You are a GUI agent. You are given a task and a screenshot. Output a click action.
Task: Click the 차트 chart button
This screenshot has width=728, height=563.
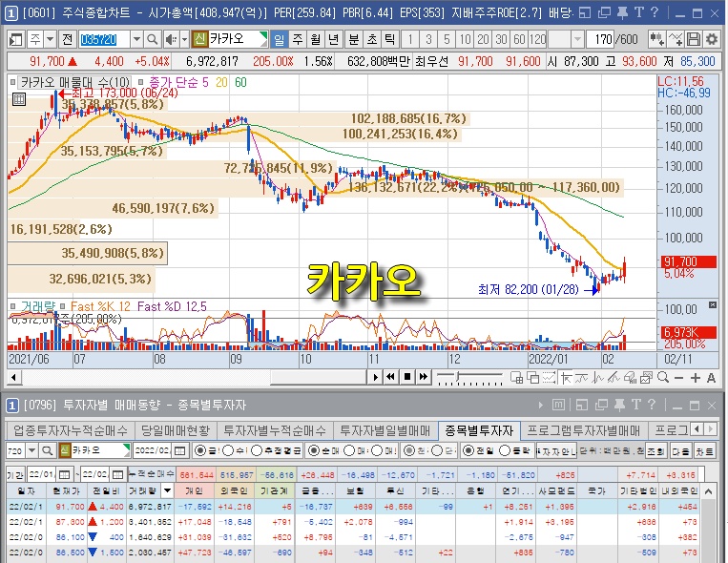pyautogui.click(x=704, y=450)
